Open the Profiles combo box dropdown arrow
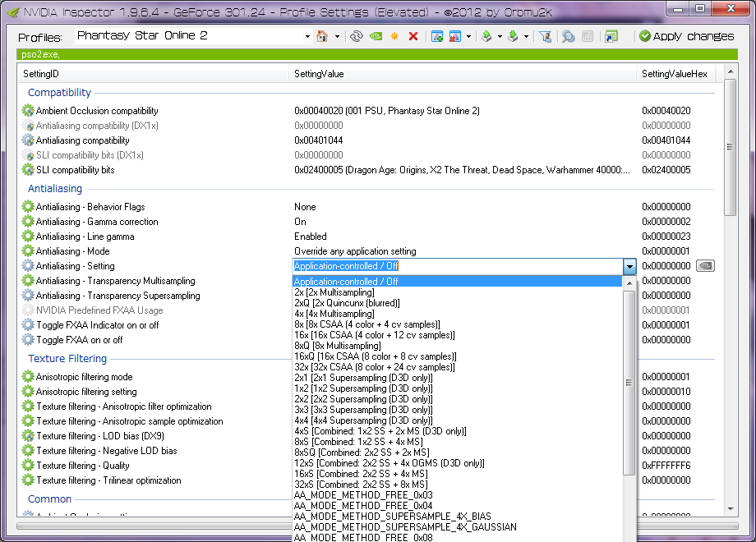Image resolution: width=756 pixels, height=542 pixels. [307, 37]
